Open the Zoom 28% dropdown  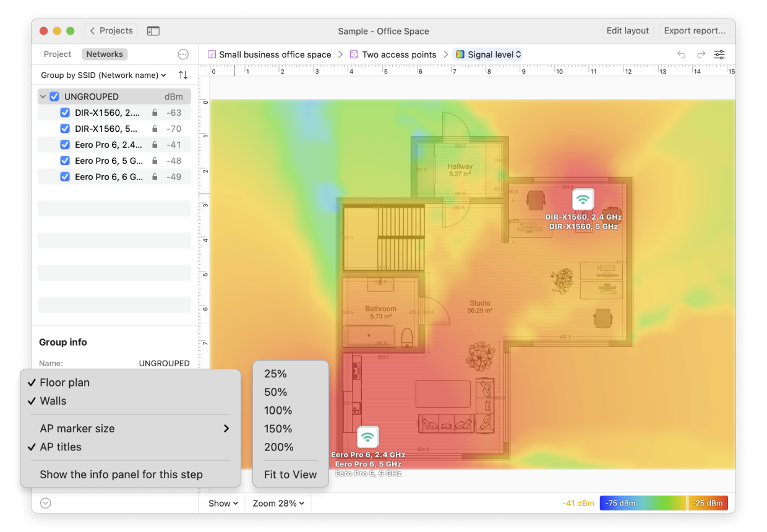tap(278, 504)
